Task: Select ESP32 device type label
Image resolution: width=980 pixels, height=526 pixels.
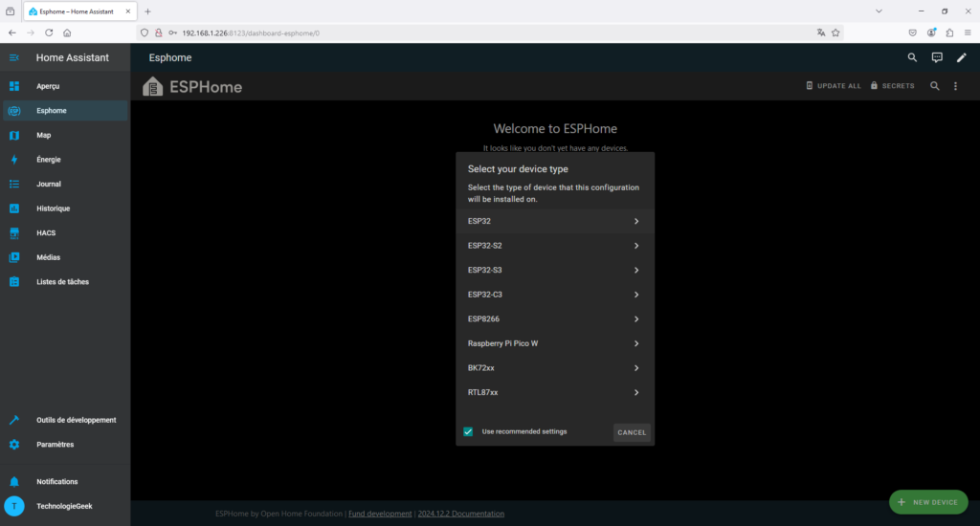Action: tap(479, 221)
